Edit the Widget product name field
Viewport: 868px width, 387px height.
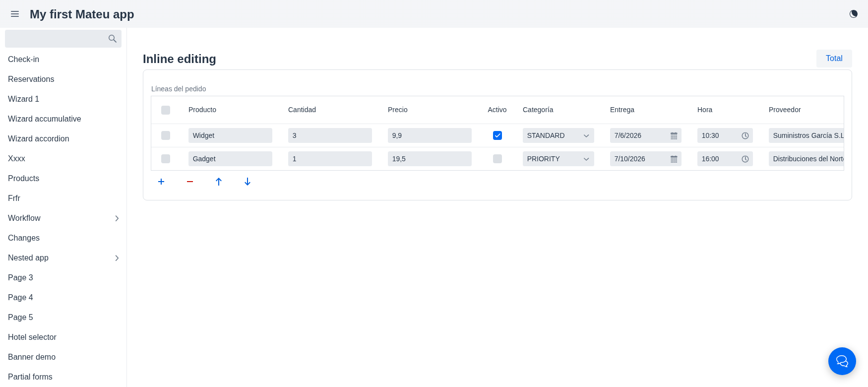(230, 135)
